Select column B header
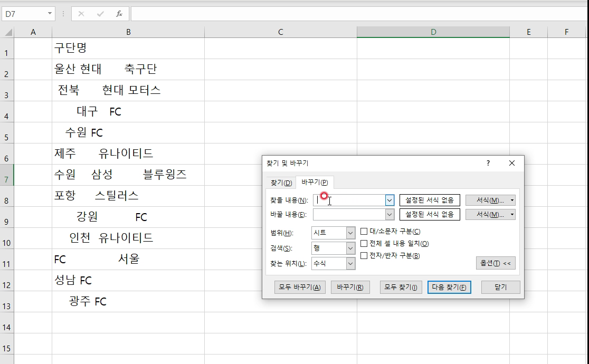Viewport: 589px width, 364px height. click(x=128, y=32)
